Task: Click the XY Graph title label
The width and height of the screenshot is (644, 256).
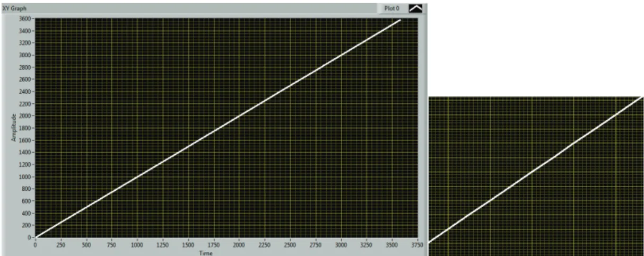Action: [15, 9]
